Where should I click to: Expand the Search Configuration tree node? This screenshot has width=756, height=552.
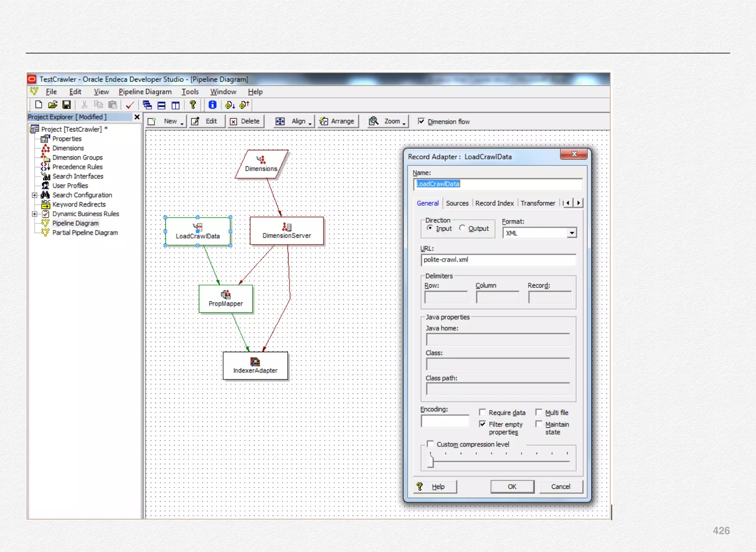pos(34,195)
